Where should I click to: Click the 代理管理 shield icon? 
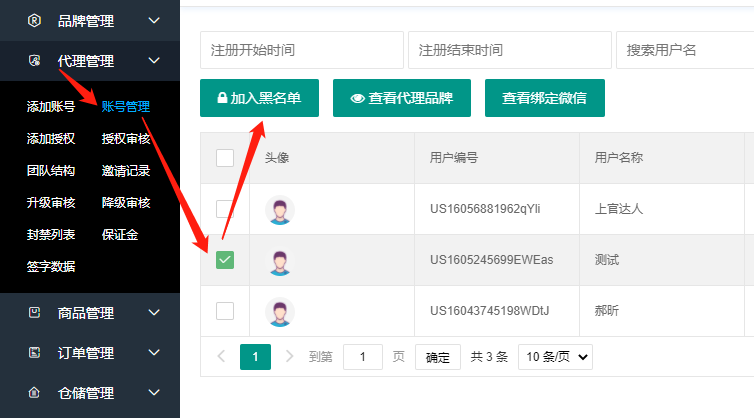click(35, 61)
